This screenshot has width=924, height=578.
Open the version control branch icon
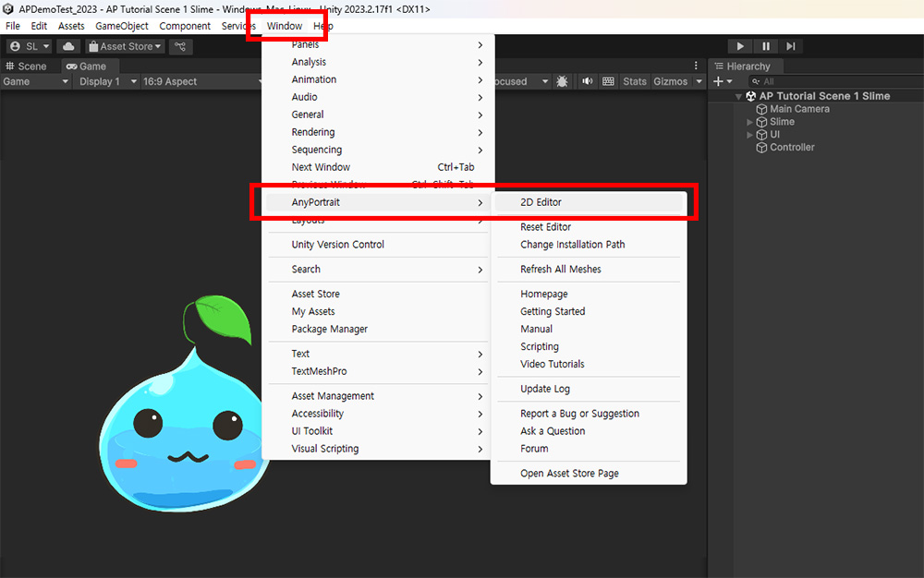tap(180, 46)
